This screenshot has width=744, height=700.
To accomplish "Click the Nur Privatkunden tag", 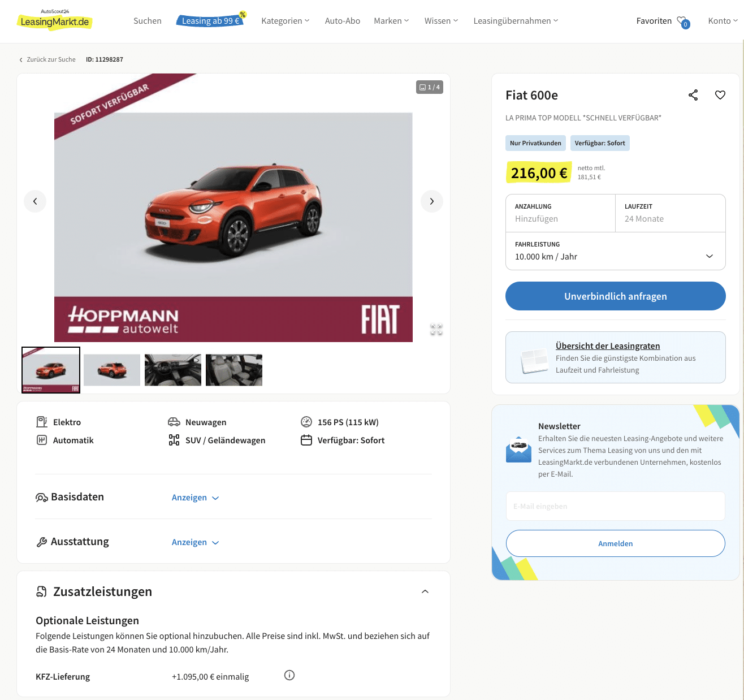I will point(535,143).
